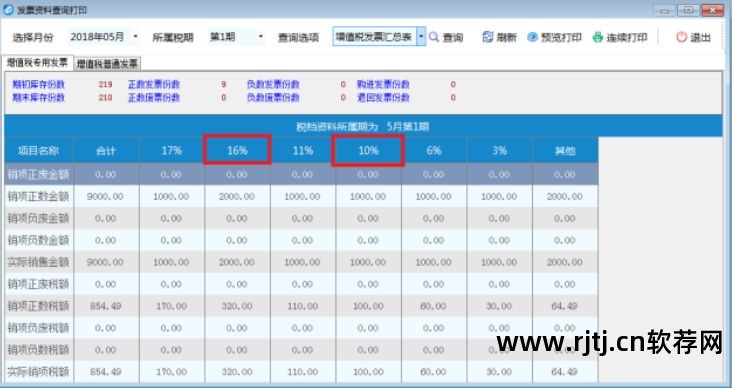Open the 所属税期 period dropdown

[x=260, y=36]
